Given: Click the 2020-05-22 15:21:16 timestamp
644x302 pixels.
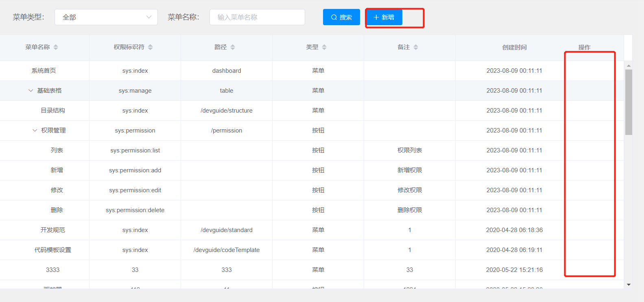Looking at the screenshot, I should pyautogui.click(x=514, y=270).
